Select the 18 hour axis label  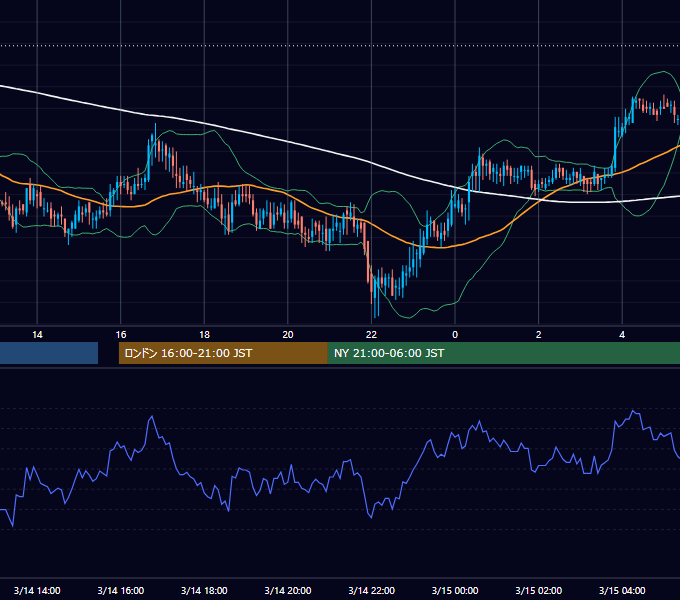pyautogui.click(x=204, y=335)
